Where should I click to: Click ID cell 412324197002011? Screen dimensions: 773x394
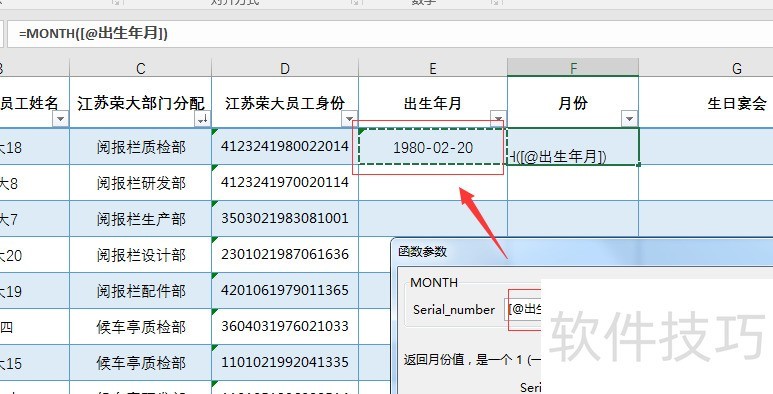pyautogui.click(x=285, y=182)
